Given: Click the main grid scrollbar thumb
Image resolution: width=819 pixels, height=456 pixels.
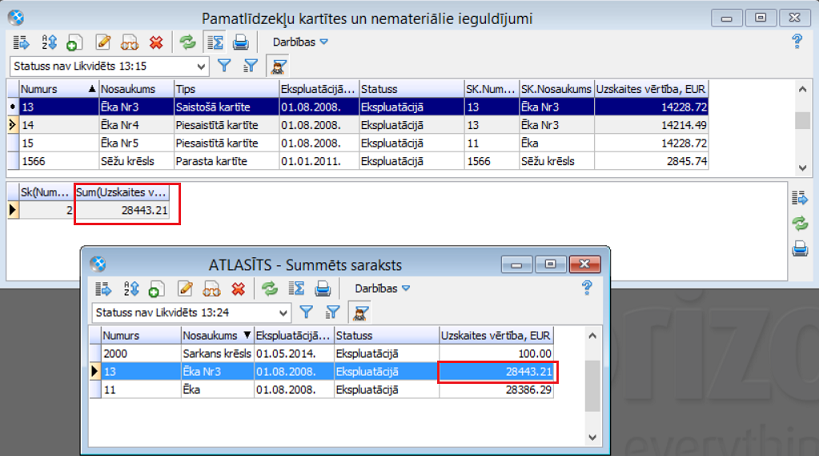Looking at the screenshot, I should (803, 120).
